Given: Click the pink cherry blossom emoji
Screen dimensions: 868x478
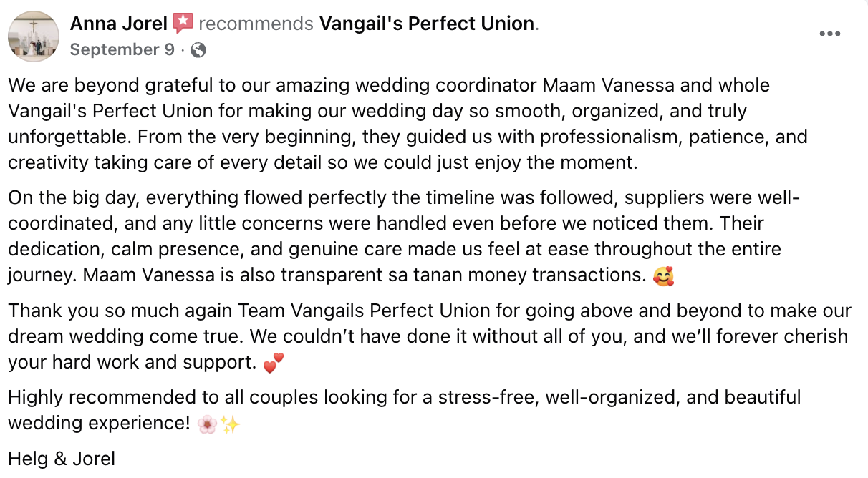Looking at the screenshot, I should (x=208, y=425).
